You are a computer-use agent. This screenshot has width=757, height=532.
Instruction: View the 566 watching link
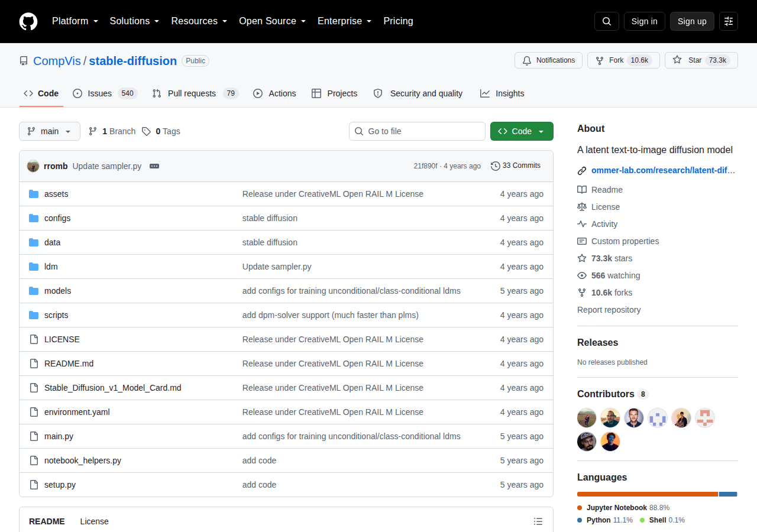tap(609, 275)
